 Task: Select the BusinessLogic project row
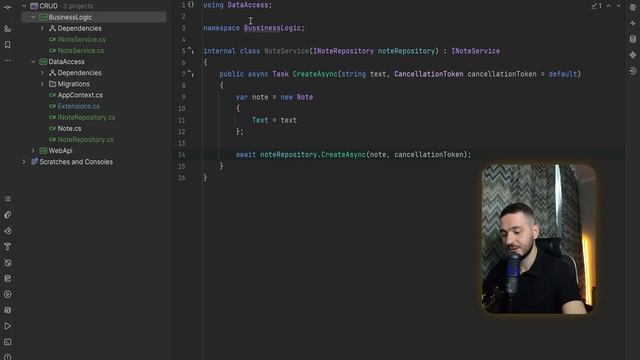point(94,17)
